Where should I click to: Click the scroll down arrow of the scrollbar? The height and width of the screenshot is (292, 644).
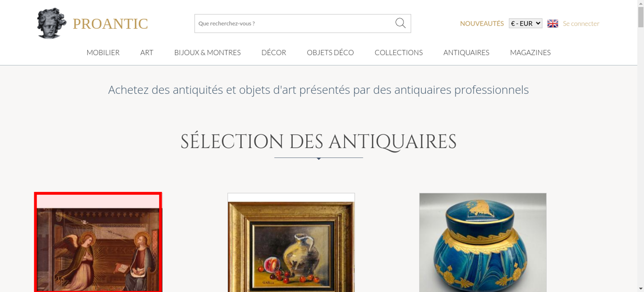pos(641,288)
